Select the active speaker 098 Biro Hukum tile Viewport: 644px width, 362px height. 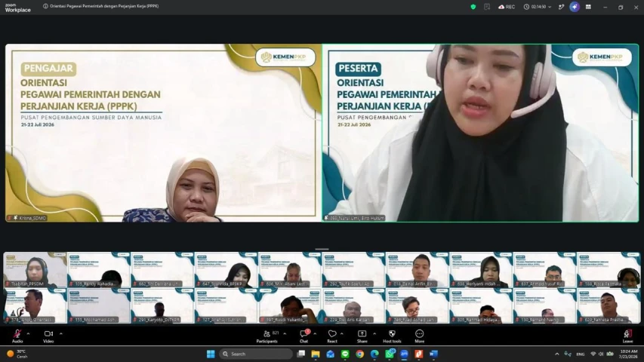tap(480, 133)
